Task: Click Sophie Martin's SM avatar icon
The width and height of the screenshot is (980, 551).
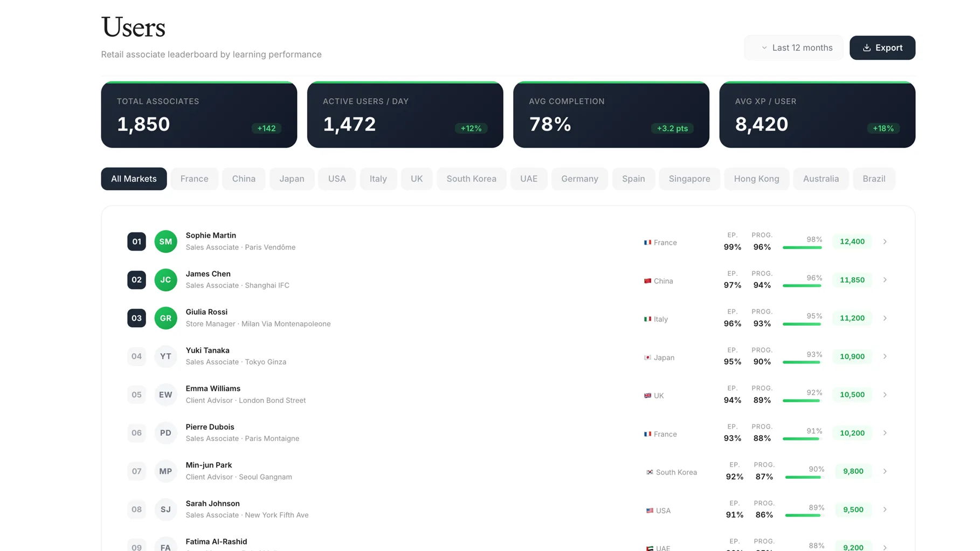Action: pos(165,242)
